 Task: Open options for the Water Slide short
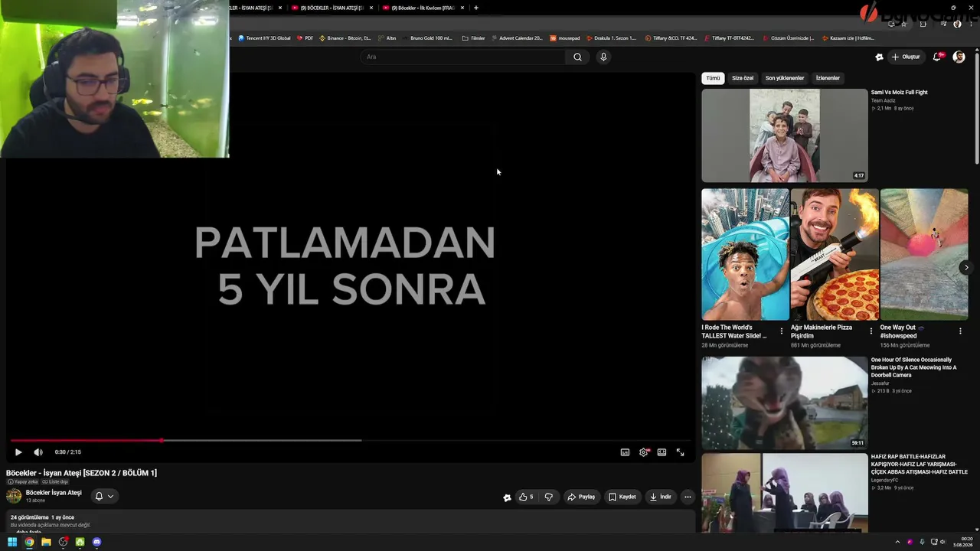tap(782, 331)
